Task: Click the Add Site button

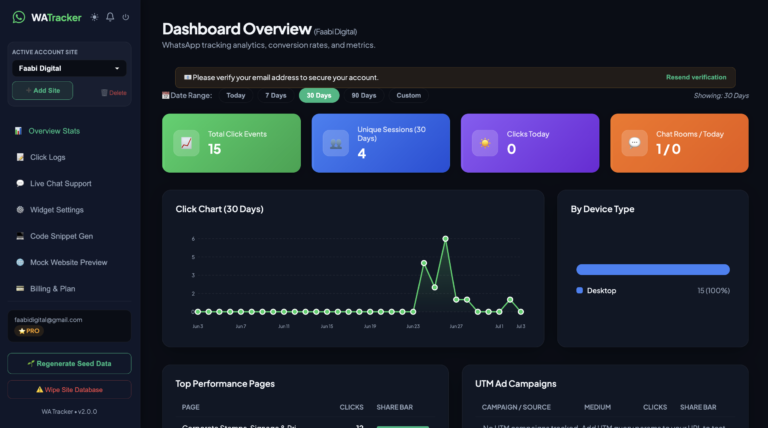Action: click(x=43, y=91)
